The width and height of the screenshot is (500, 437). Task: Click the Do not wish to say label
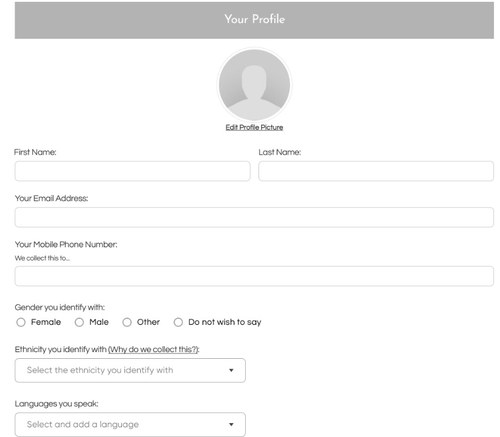point(225,322)
